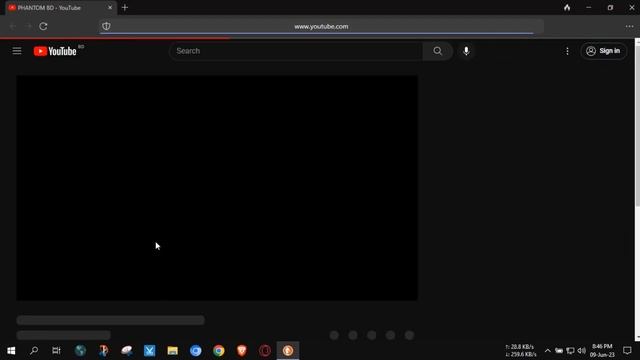Screen dimensions: 640x360
Task: Open Task View on the taskbar
Action: [56, 351]
